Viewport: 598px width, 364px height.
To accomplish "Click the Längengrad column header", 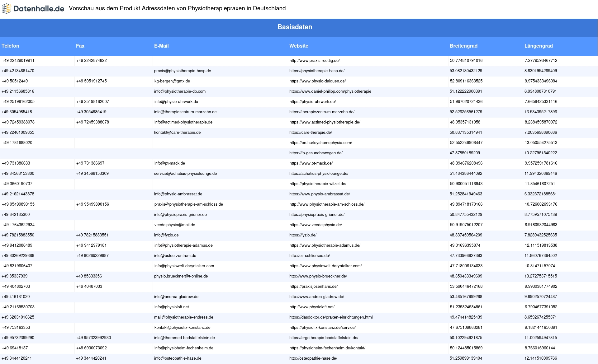I will coord(539,46).
